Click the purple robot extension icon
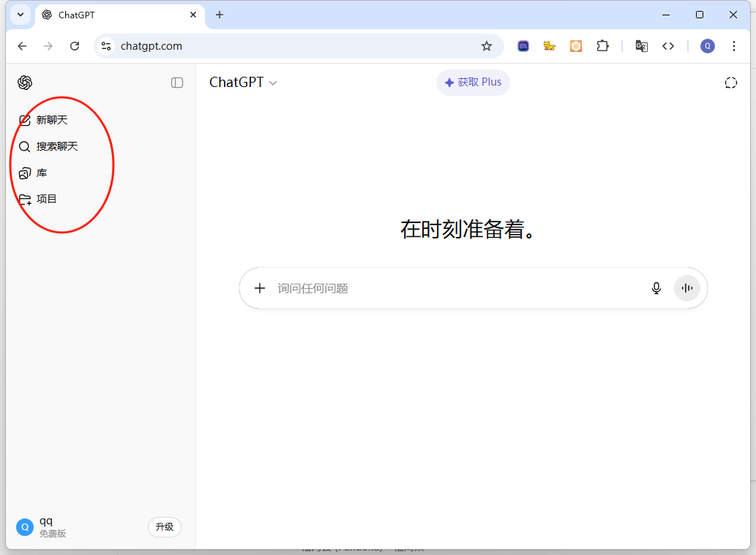The height and width of the screenshot is (555, 756). [523, 46]
